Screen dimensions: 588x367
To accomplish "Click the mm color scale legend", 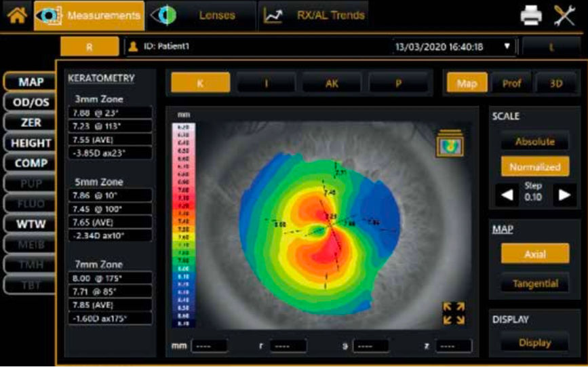I will pos(183,225).
